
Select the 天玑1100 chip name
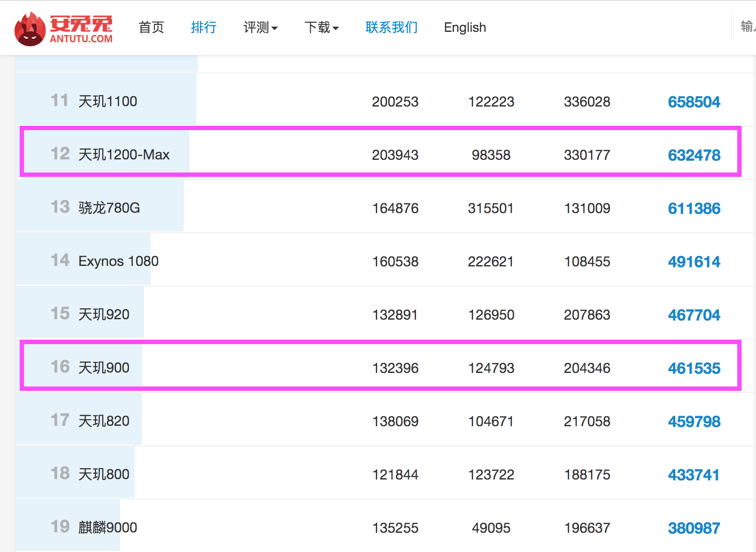pos(108,101)
